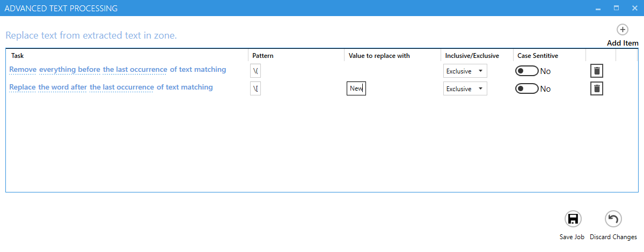Click the Pattern field containing \(
Viewport: 644px width, 252px height.
coord(255,71)
